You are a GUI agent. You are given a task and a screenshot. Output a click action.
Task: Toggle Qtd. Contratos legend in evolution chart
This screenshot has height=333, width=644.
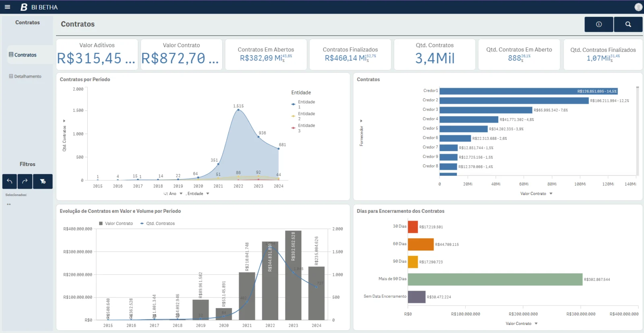157,224
